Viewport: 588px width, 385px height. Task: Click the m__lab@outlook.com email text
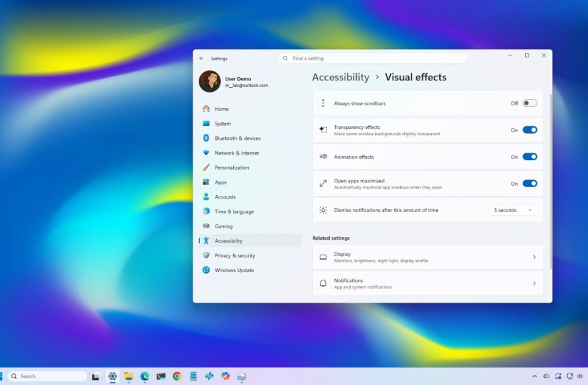247,86
